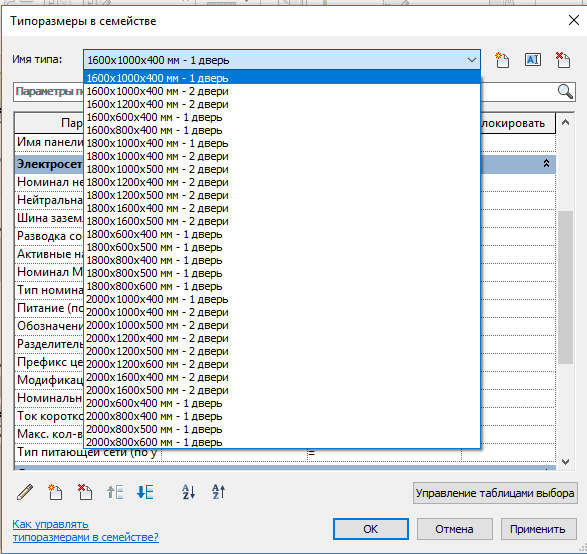Screen dimensions: 587x554
Task: Choose 1800x800x400 мм - 1 дверь
Action: (x=282, y=260)
